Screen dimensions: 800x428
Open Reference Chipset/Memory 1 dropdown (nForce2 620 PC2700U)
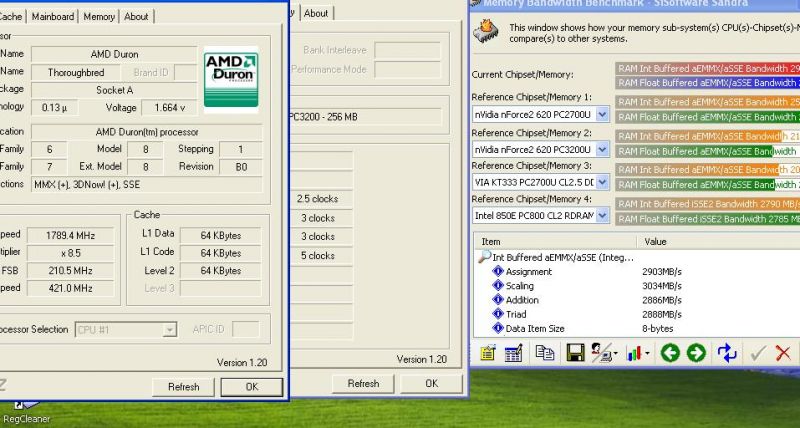(x=602, y=115)
